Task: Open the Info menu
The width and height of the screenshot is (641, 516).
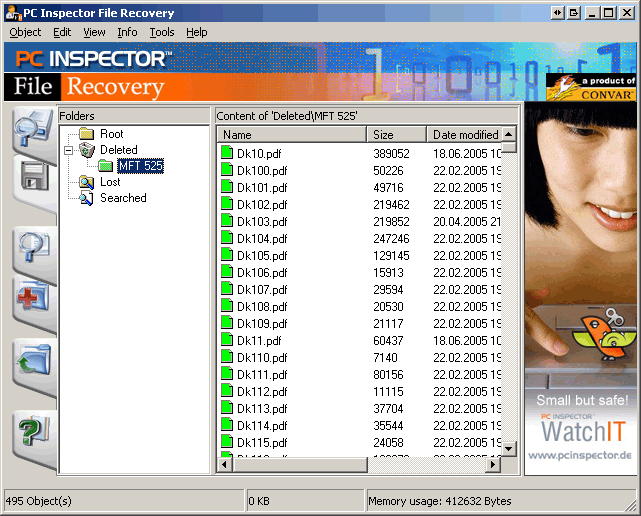Action: point(127,32)
